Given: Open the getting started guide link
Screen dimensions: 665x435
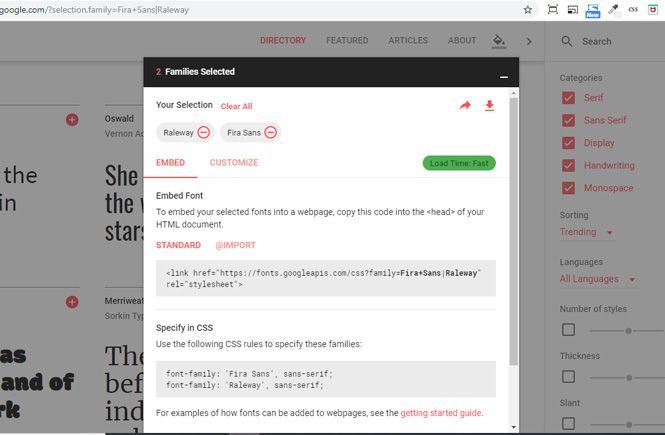Looking at the screenshot, I should point(441,413).
